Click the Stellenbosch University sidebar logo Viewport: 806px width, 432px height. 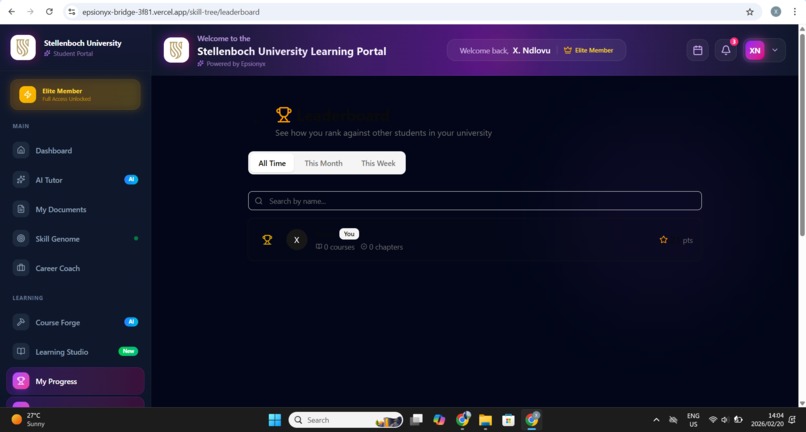click(x=23, y=48)
